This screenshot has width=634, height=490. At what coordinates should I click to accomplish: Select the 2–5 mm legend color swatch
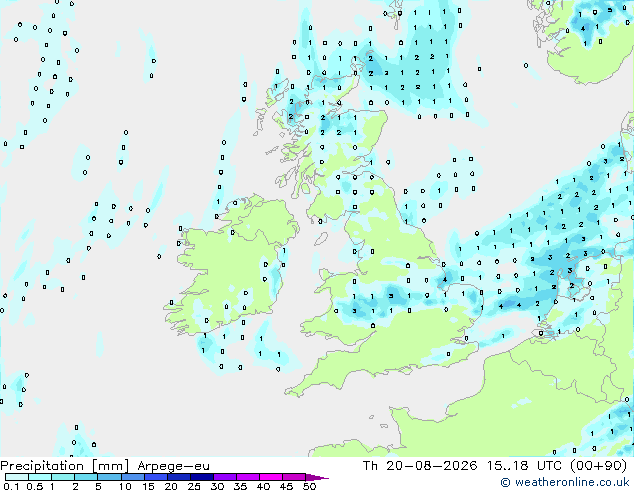point(86,477)
